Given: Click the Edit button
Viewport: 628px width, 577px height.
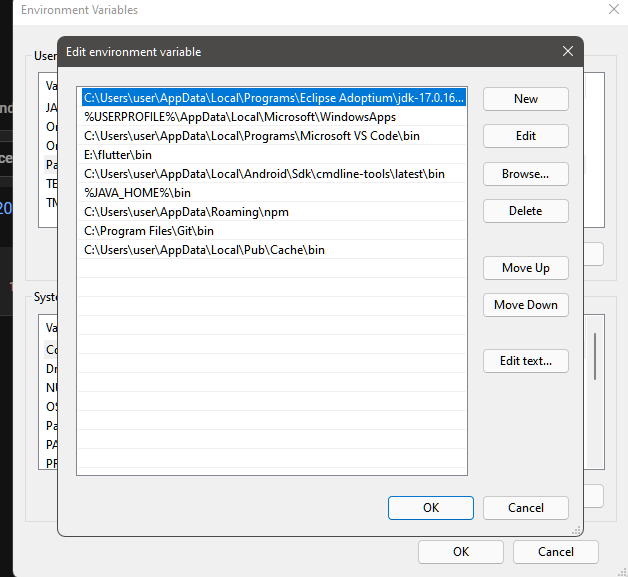Looking at the screenshot, I should [525, 136].
